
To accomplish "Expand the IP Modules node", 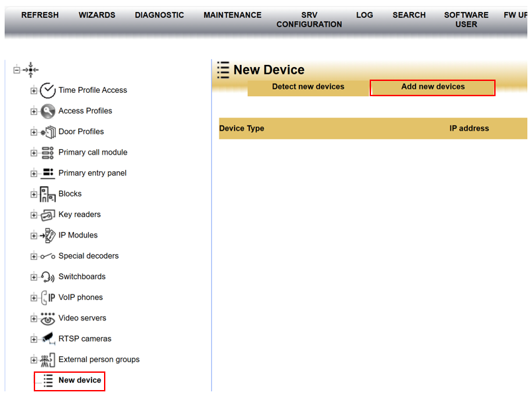I will (x=34, y=235).
